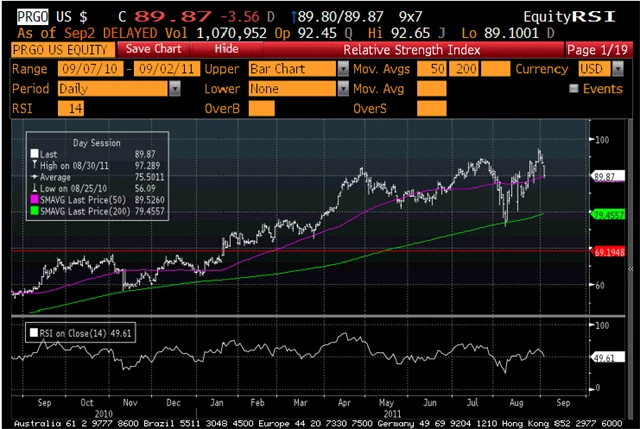Click the 89.5260 SMAVG value in legend
The height and width of the screenshot is (429, 640).
pyautogui.click(x=149, y=200)
